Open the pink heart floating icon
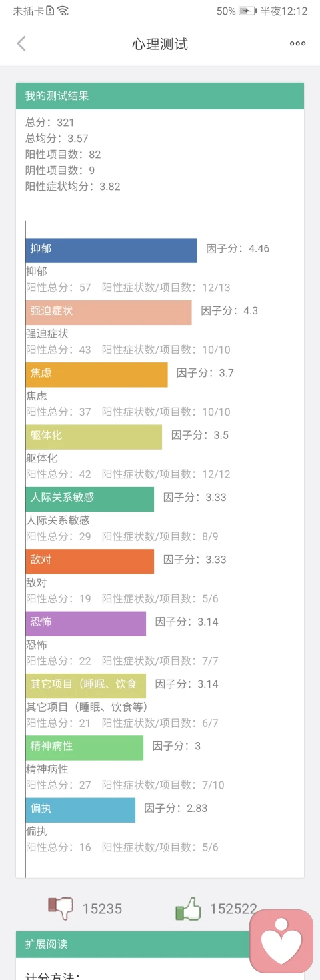Viewport: 320px width, 980px height. click(281, 941)
